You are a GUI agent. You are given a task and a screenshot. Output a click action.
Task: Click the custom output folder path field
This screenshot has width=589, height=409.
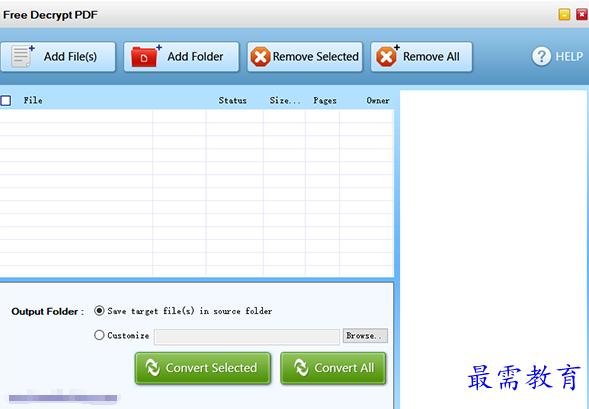[x=247, y=337]
